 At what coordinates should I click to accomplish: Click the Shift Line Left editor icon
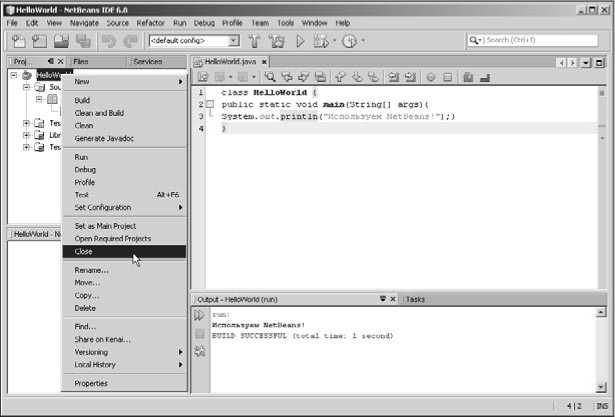pyautogui.click(x=393, y=77)
